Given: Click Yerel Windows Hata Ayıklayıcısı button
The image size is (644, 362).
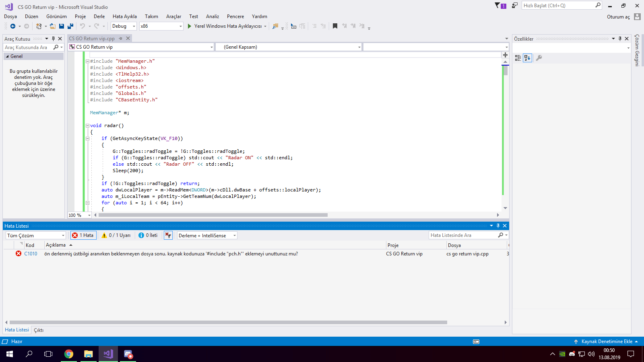Looking at the screenshot, I should [x=227, y=26].
